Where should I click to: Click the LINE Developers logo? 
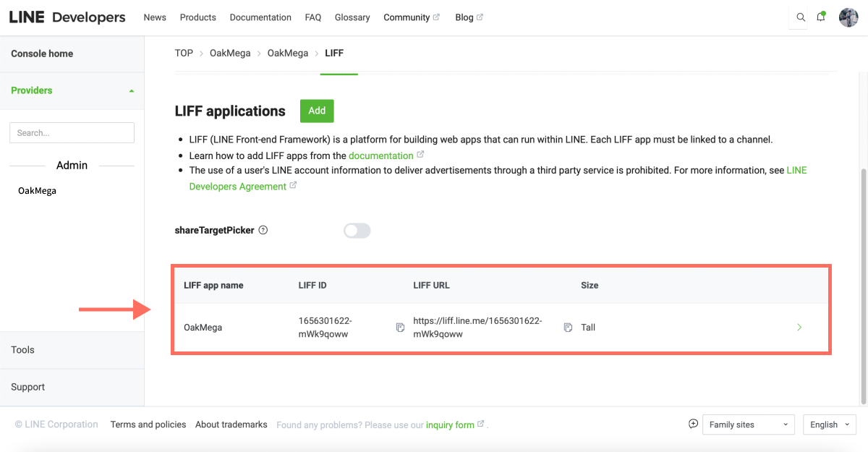coord(67,17)
